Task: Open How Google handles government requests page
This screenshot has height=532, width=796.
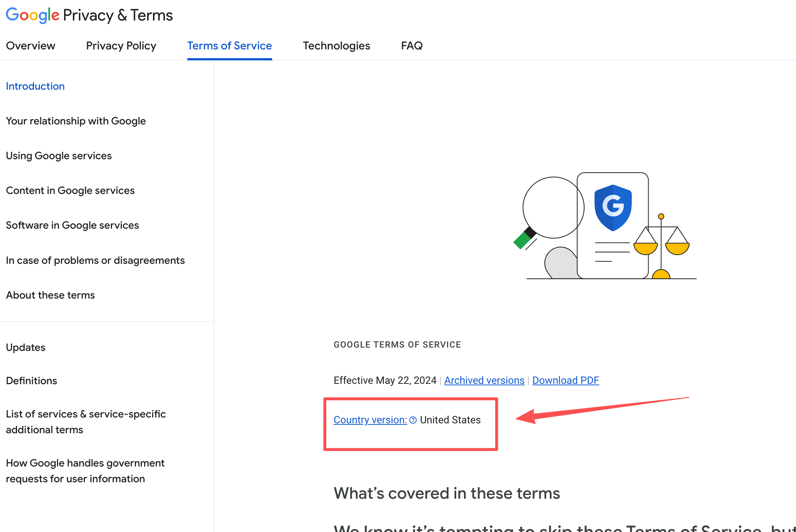Action: click(85, 471)
